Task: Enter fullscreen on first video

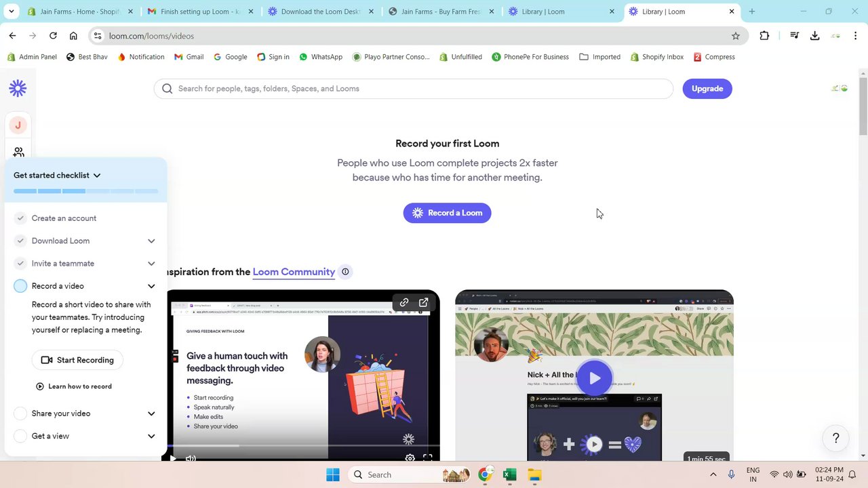Action: (428, 458)
